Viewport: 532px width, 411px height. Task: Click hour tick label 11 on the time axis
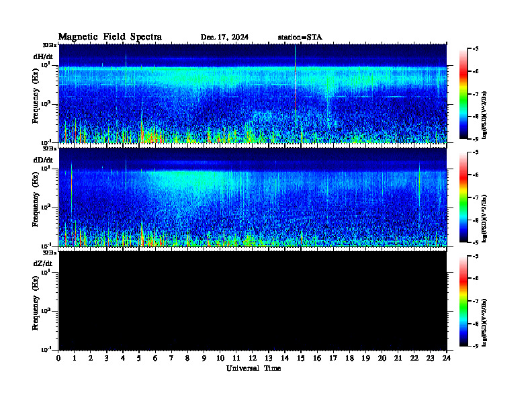(x=236, y=359)
